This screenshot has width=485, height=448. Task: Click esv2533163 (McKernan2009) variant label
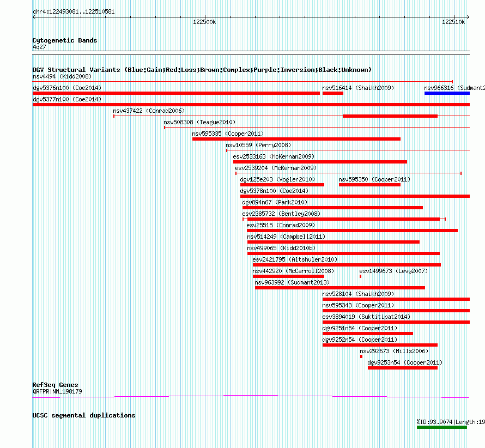pos(274,156)
